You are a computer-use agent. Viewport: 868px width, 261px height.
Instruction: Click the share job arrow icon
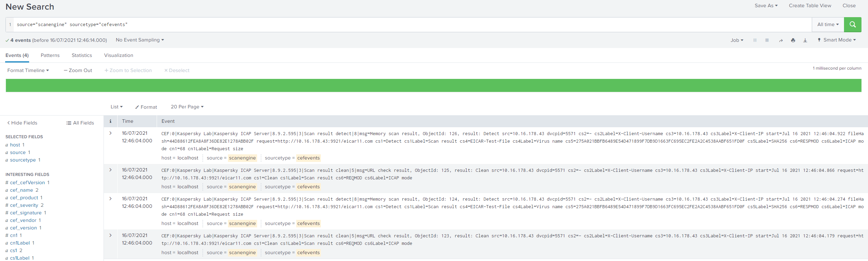click(781, 40)
